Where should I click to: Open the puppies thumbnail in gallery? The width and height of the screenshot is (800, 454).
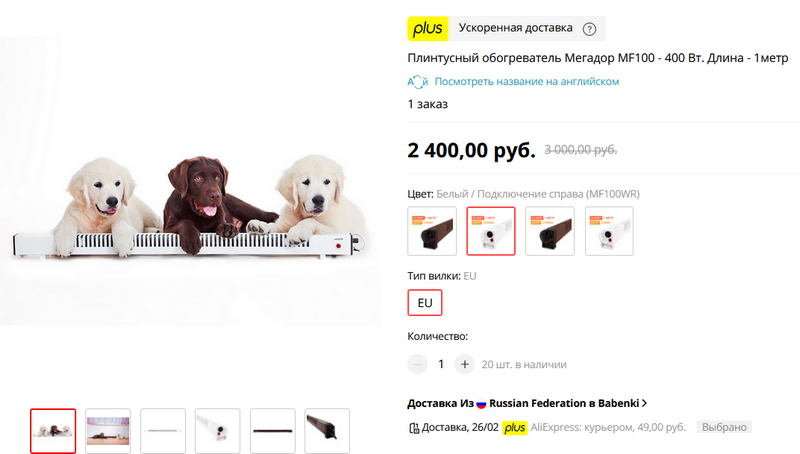coord(53,431)
